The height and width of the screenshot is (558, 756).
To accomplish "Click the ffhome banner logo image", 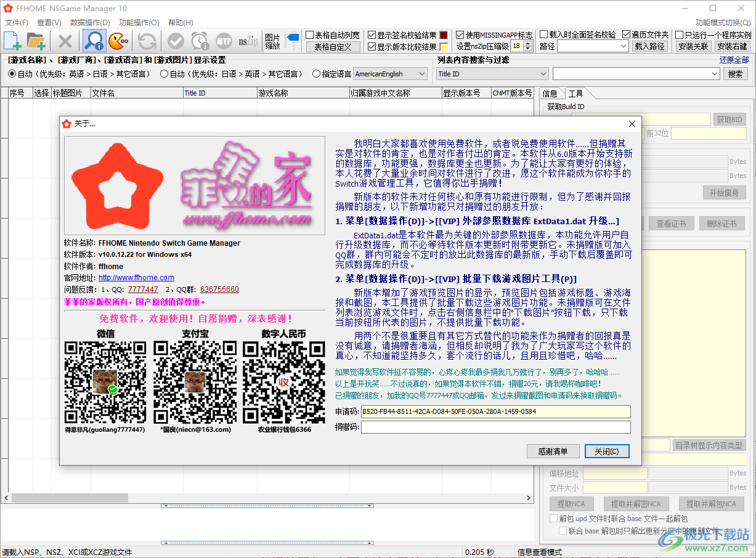I will 195,185.
